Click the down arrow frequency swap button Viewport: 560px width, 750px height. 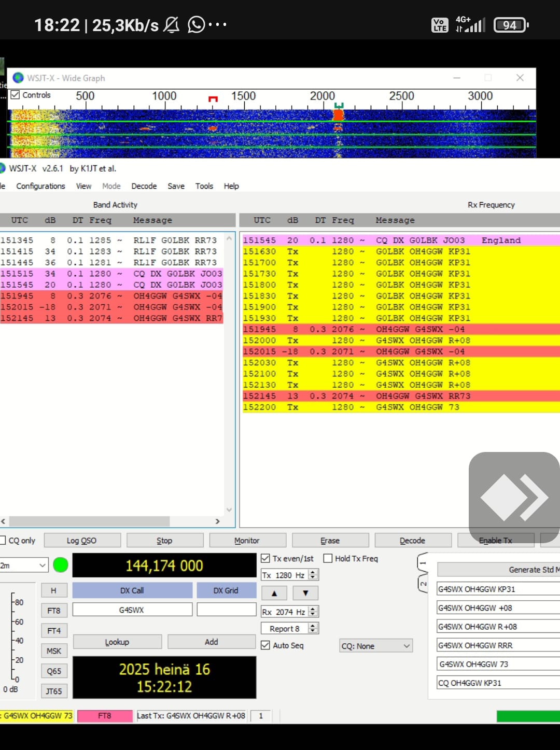(305, 593)
